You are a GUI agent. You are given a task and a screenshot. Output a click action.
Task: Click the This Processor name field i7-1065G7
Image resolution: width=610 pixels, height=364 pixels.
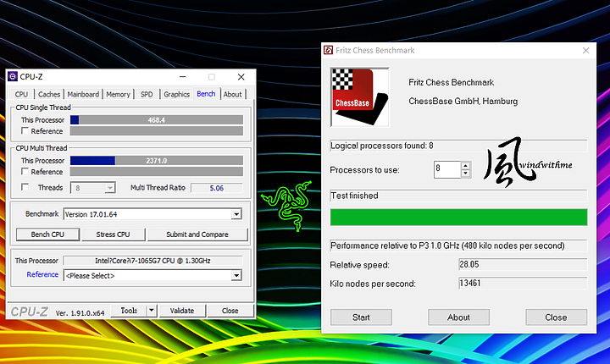(152, 261)
